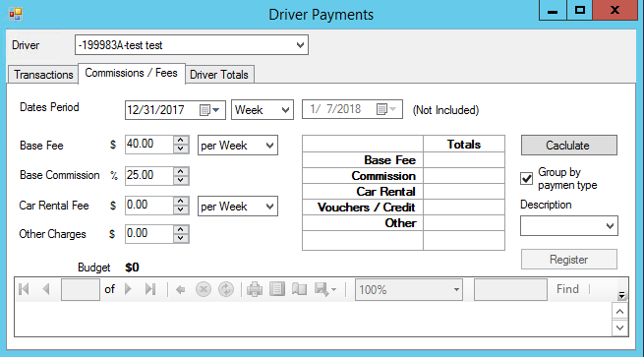Click the Car Rental row label in totals
This screenshot has height=357, width=644.
click(363, 192)
